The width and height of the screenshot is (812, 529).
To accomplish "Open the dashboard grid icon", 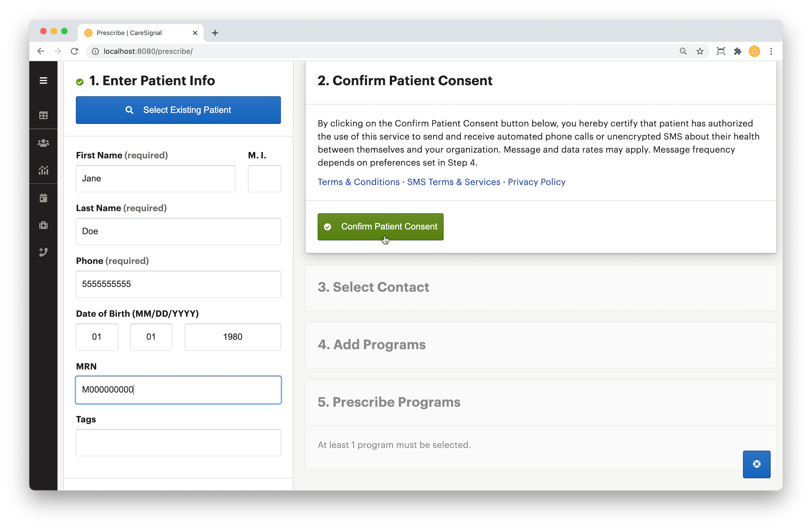I will pos(43,116).
